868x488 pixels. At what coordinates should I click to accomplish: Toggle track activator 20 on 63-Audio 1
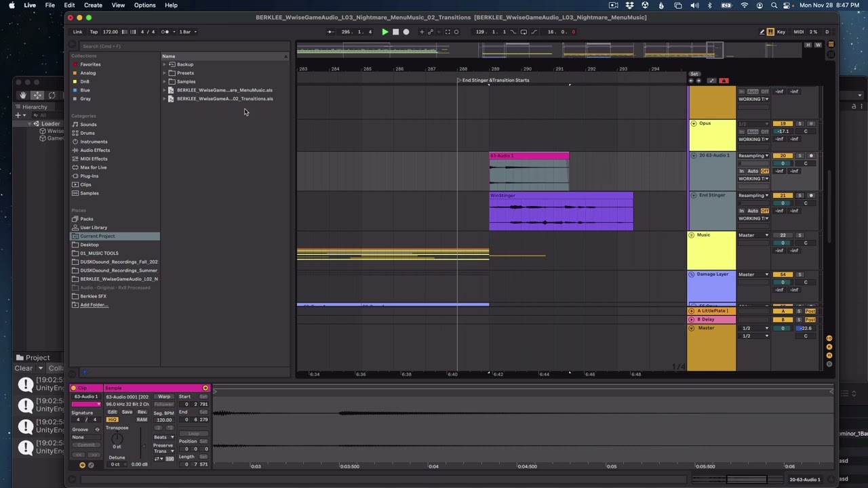[x=783, y=156]
